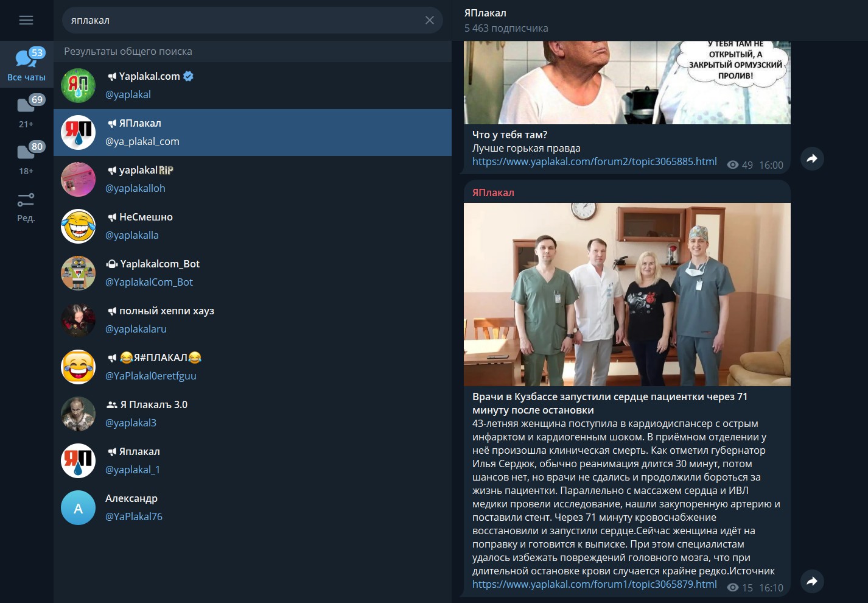The height and width of the screenshot is (603, 868).
Task: Click the «Результаты общего поиска» header
Action: (x=128, y=51)
